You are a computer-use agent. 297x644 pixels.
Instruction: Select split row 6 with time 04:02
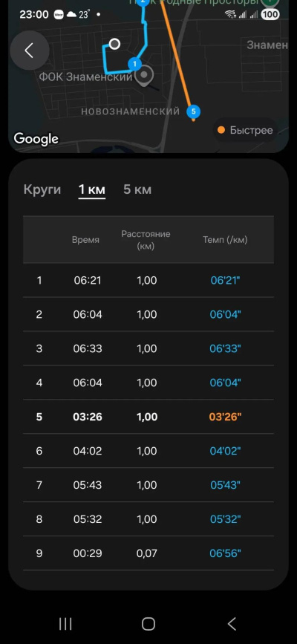148,451
